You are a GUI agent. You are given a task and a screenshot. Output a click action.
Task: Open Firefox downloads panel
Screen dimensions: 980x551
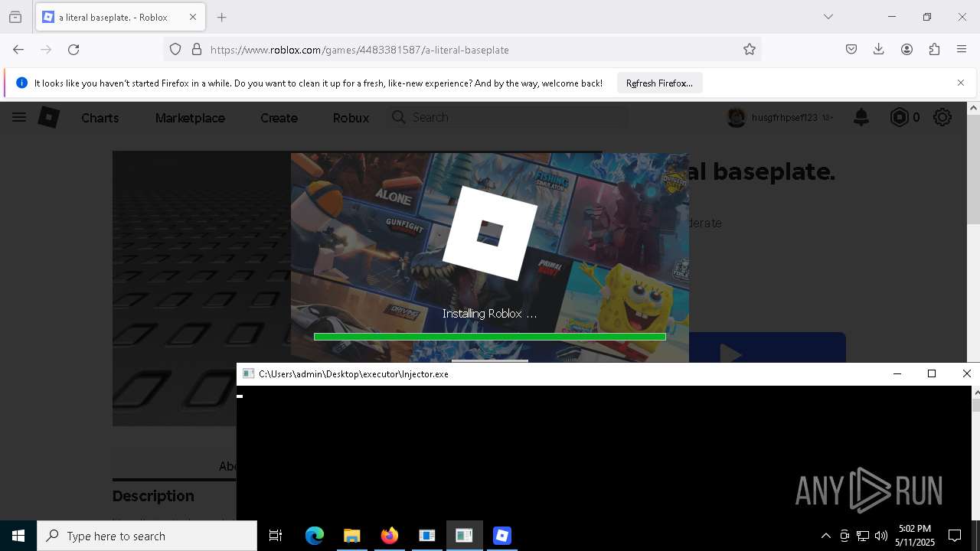(879, 49)
